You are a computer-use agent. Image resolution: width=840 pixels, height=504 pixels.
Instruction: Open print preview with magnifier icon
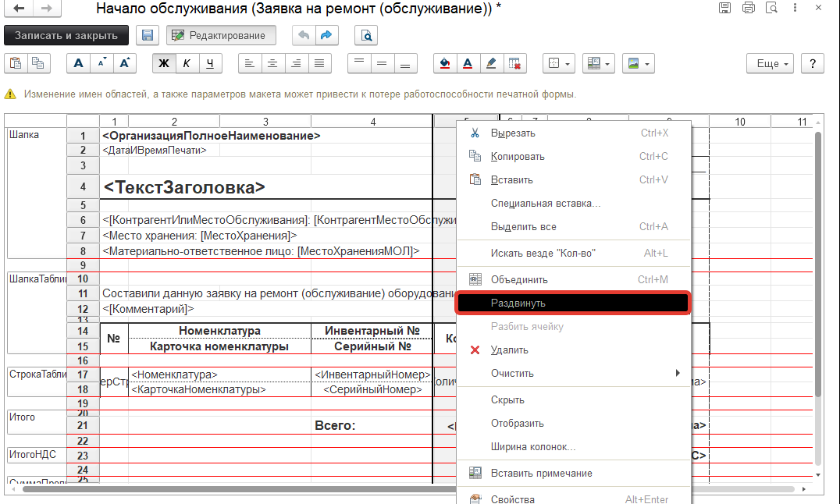click(365, 35)
